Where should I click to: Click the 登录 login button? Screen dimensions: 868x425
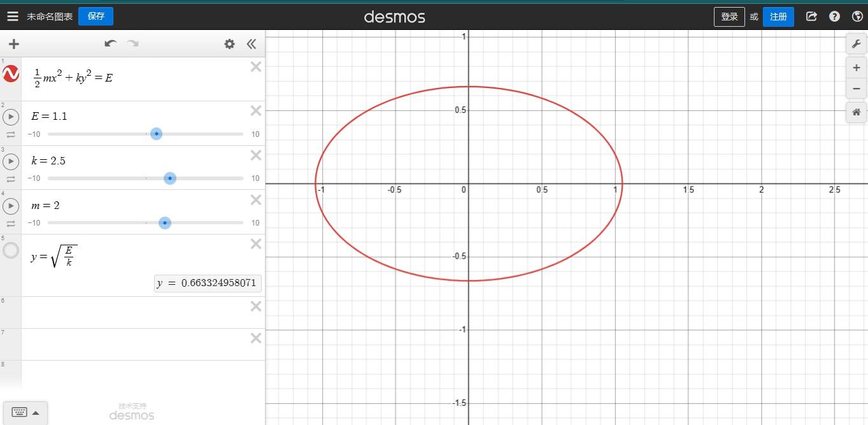[x=729, y=17]
